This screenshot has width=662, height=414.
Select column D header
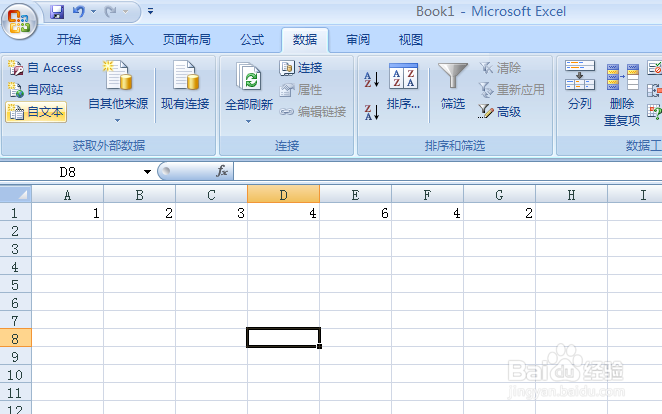tap(283, 195)
